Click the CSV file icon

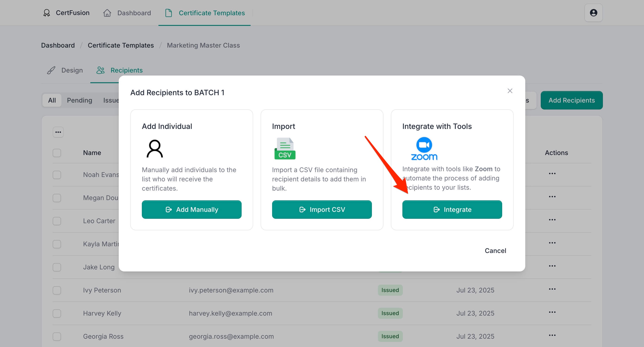click(285, 149)
